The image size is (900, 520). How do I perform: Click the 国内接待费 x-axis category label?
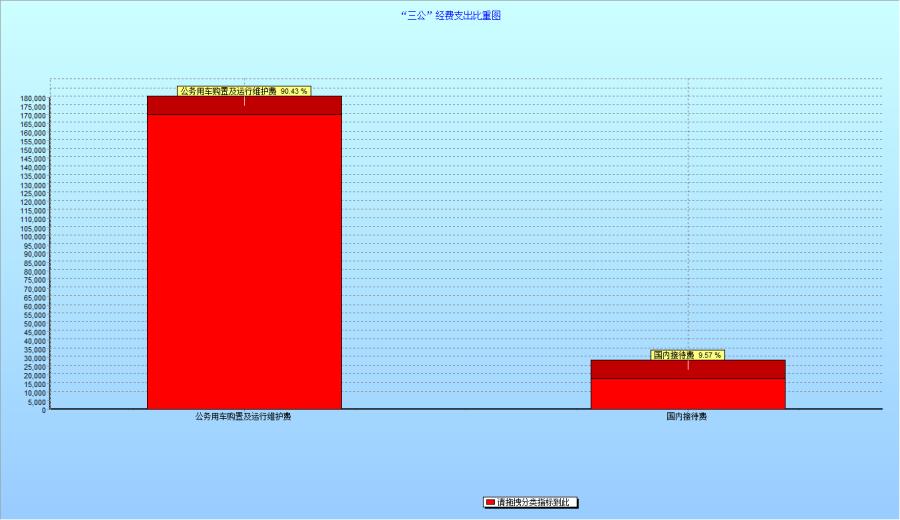click(687, 416)
